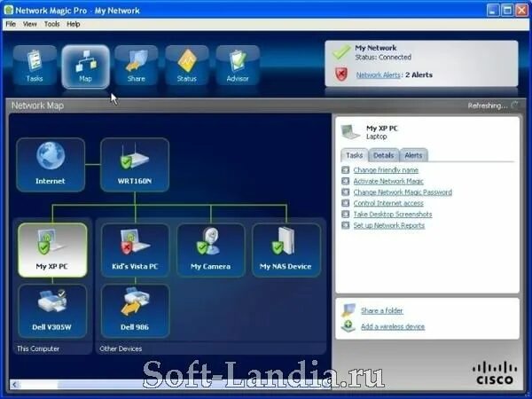This screenshot has width=532, height=399.
Task: Open the Network Alerts link
Action: pyautogui.click(x=379, y=75)
